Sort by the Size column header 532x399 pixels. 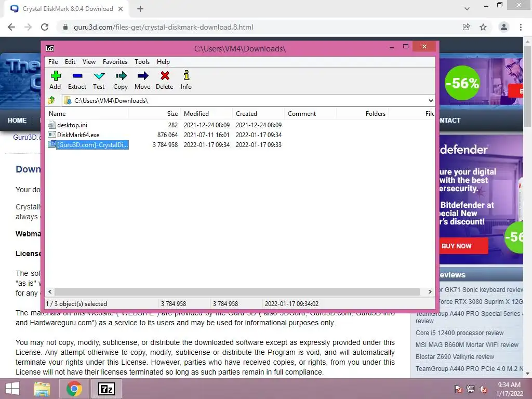154,114
